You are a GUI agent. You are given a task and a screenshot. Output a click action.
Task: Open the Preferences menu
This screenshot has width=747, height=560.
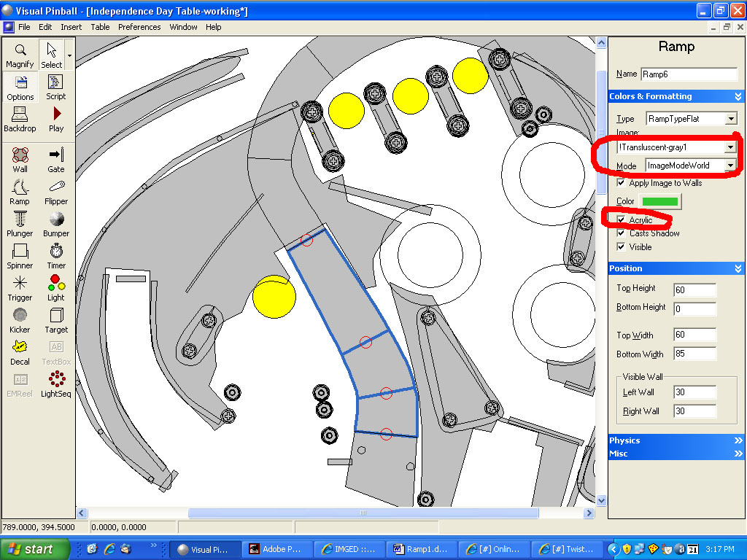click(139, 27)
